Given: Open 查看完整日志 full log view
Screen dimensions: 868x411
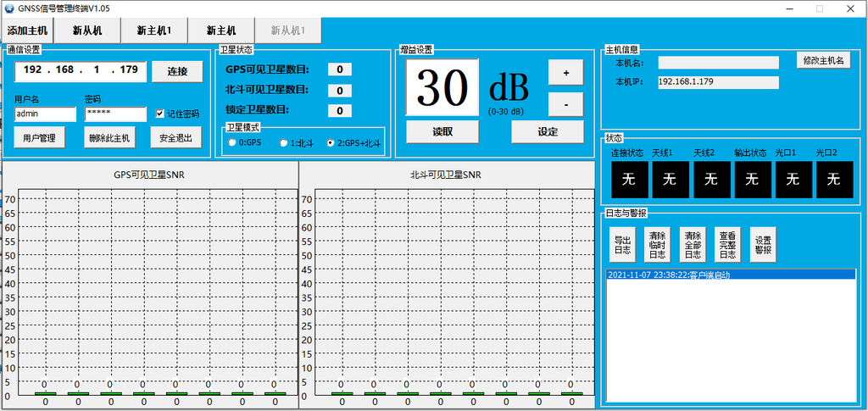Looking at the screenshot, I should (x=727, y=245).
